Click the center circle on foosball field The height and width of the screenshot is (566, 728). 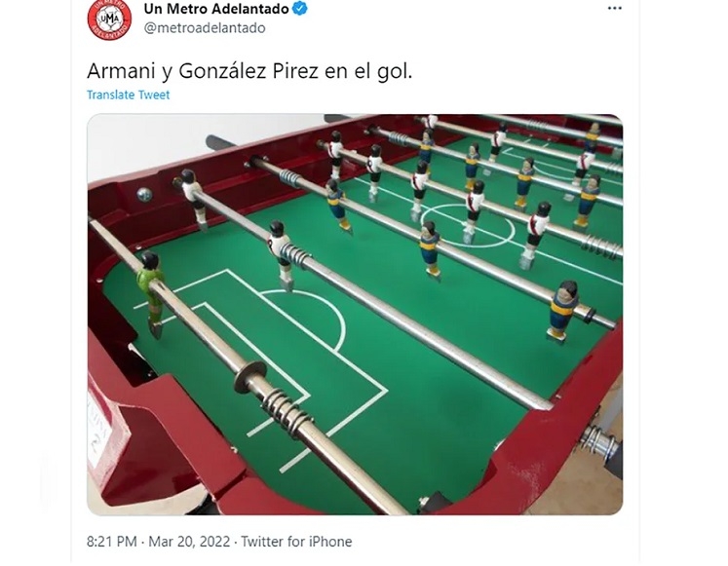[468, 226]
